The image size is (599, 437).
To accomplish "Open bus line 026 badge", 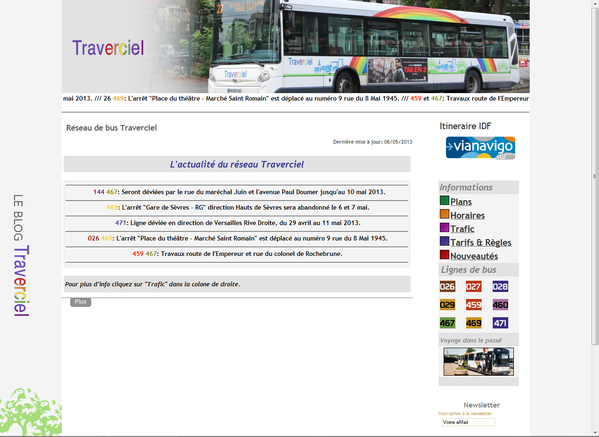I will tap(447, 286).
